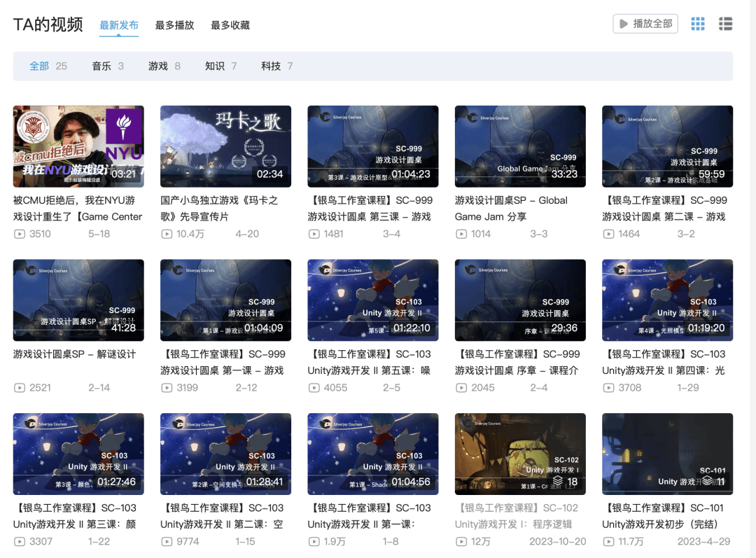Open the NYU game design video thumbnail
The image size is (756, 558).
[x=78, y=146]
